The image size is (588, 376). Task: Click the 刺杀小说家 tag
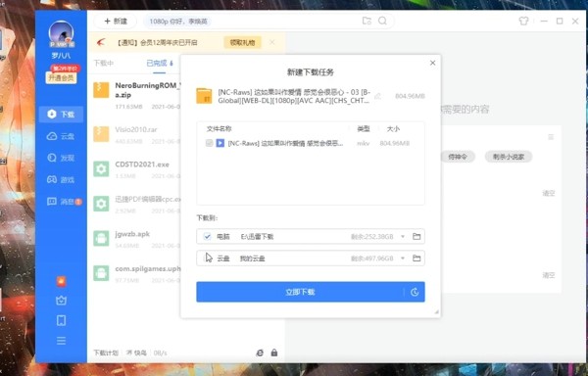pos(508,157)
